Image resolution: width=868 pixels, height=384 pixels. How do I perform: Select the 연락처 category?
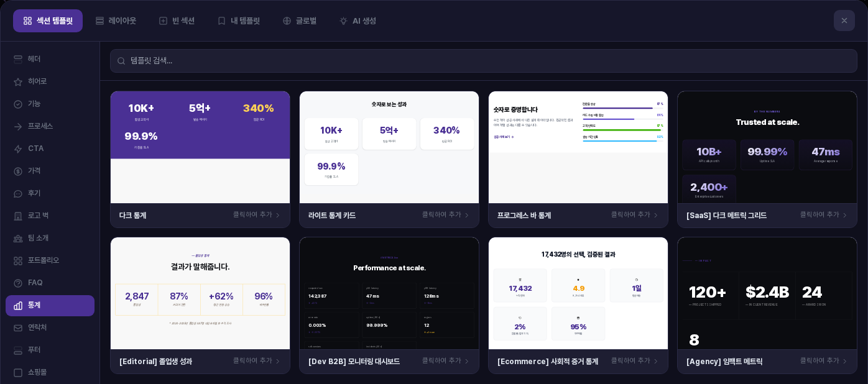[x=50, y=327]
